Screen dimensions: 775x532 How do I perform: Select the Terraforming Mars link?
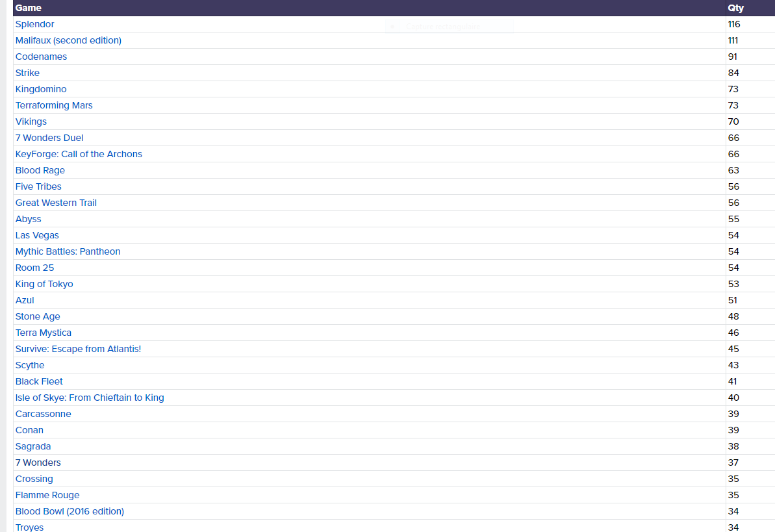coord(54,105)
